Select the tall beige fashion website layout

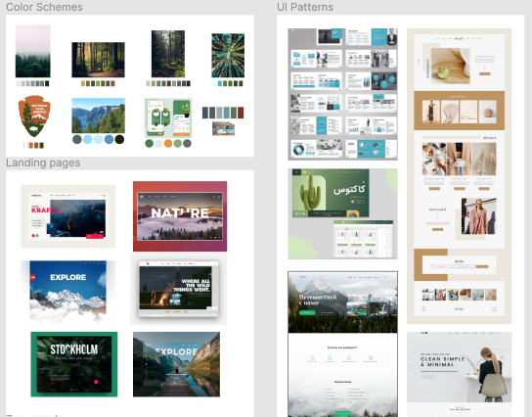(x=459, y=176)
